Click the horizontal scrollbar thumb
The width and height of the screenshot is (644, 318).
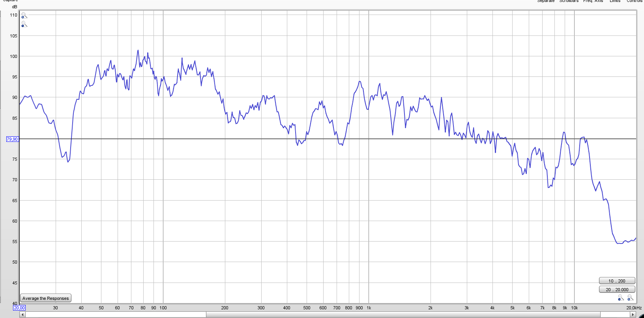pos(403,314)
